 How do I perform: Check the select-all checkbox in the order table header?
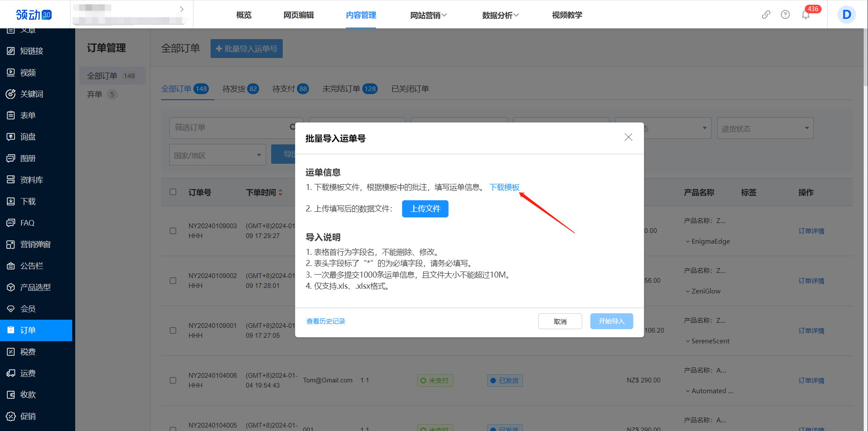pyautogui.click(x=173, y=192)
